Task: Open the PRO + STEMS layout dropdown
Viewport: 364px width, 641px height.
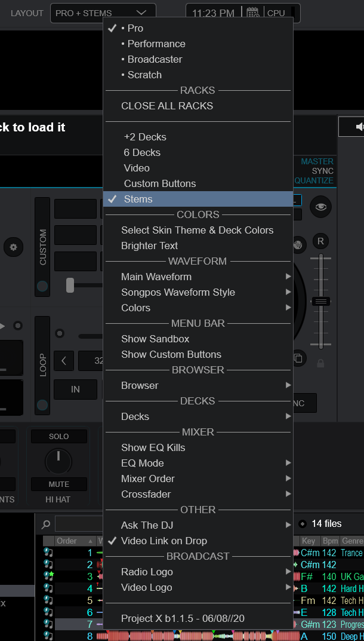Action: pyautogui.click(x=103, y=13)
